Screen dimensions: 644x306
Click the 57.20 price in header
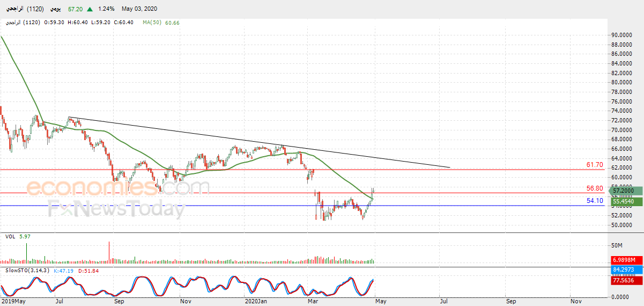tap(75, 9)
